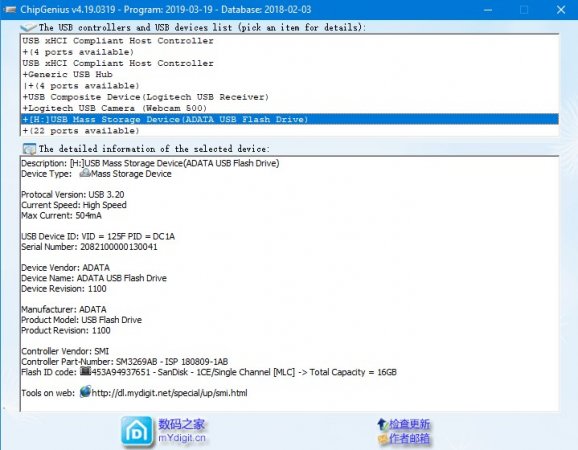Click the Description line in details pane
This screenshot has height=450, width=578.
pos(150,163)
